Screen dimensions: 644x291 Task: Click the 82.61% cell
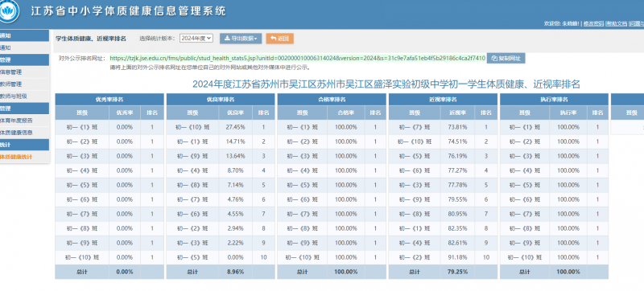click(x=457, y=243)
